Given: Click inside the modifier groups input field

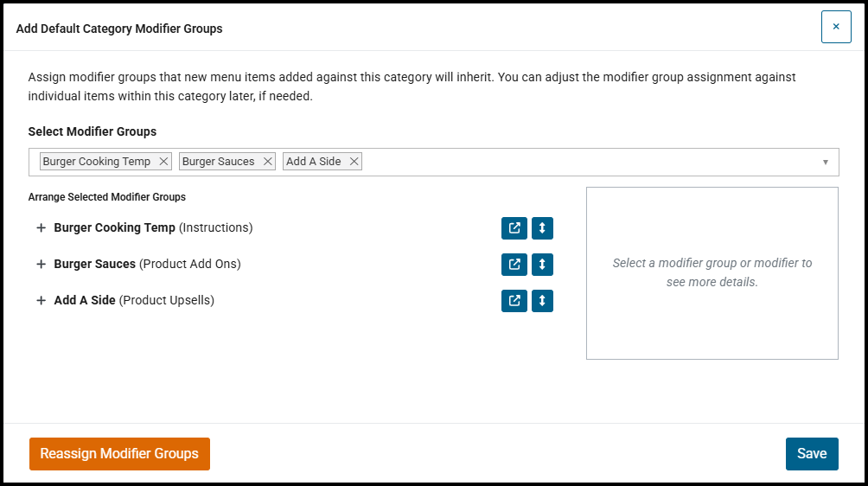Looking at the screenshot, I should pyautogui.click(x=590, y=163).
